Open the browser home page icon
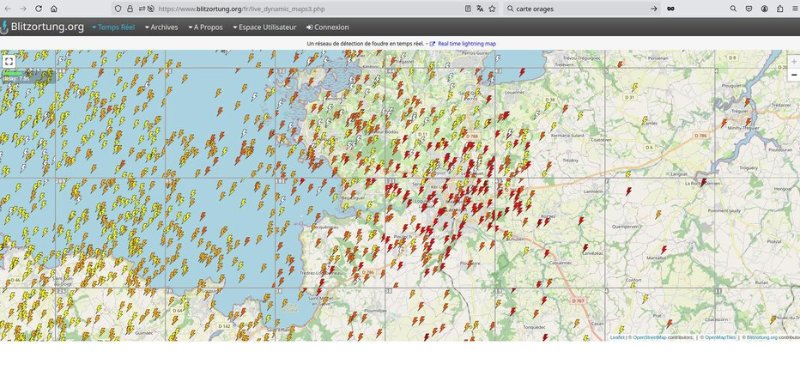This screenshot has height=376, width=800. (x=54, y=9)
